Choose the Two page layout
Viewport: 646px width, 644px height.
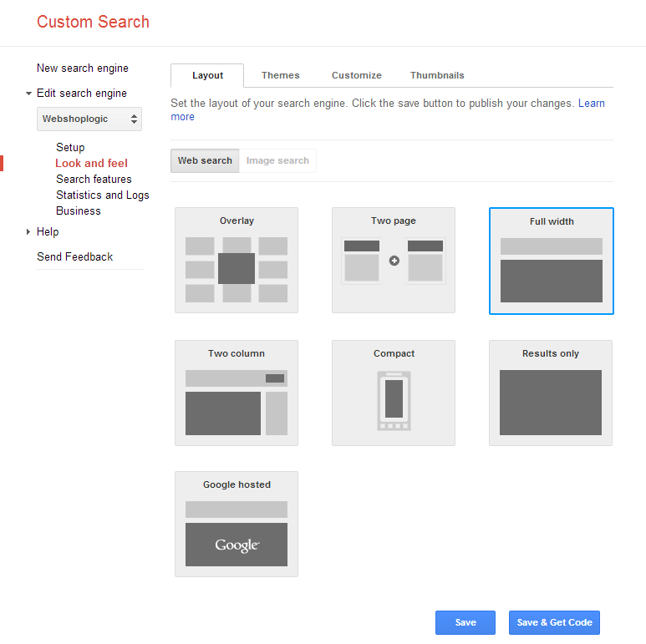pos(394,261)
